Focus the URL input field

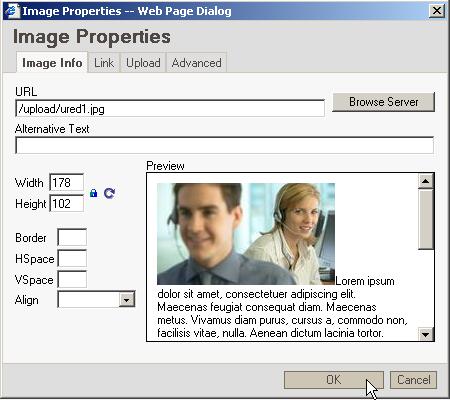(170, 109)
